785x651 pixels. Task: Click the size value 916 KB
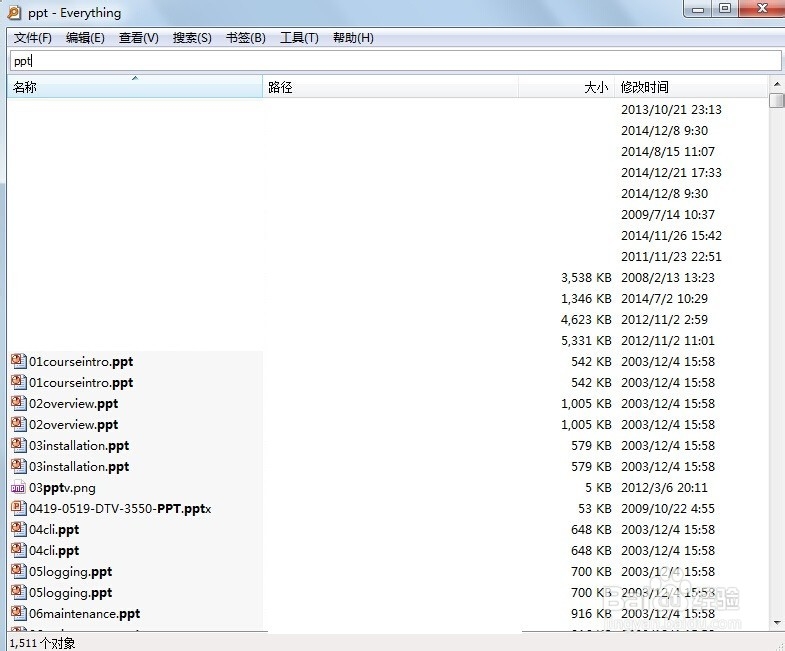(591, 613)
